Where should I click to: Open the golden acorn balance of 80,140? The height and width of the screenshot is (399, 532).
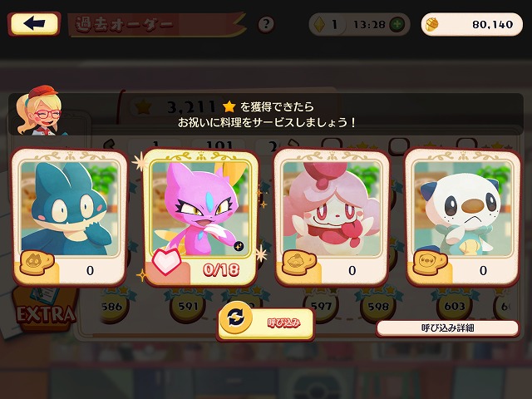coord(471,24)
